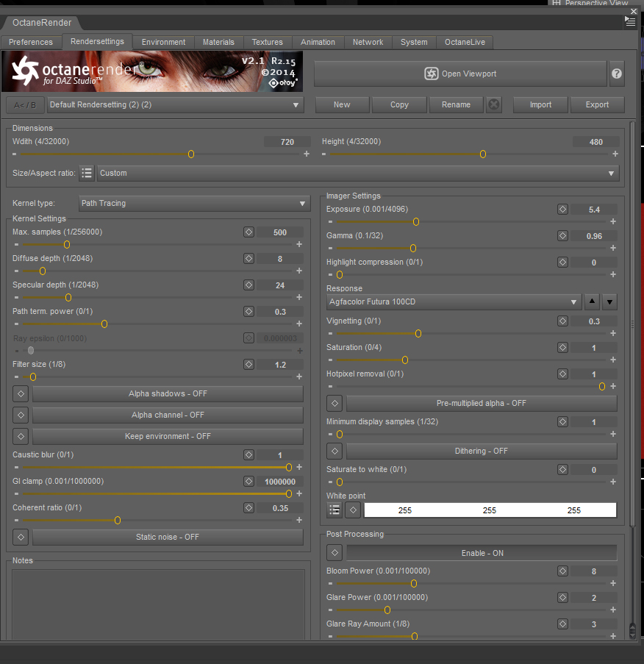This screenshot has height=664, width=644.
Task: Click the Import button
Action: tap(540, 105)
